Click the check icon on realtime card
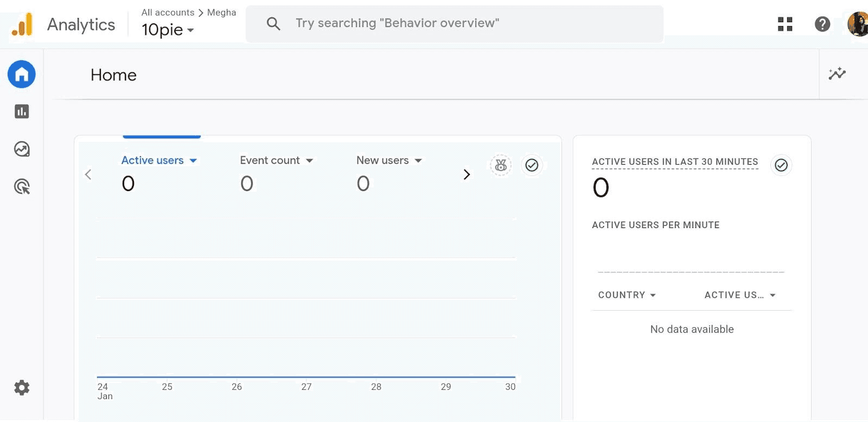 (781, 165)
